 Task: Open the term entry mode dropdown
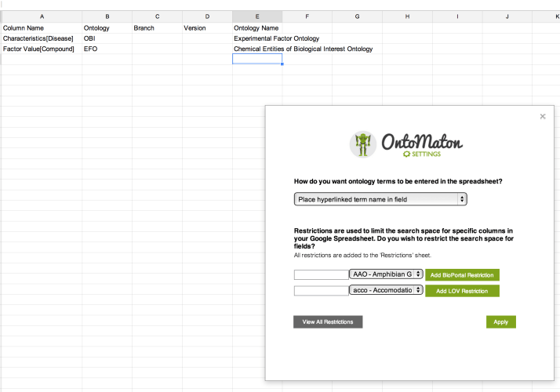tap(380, 199)
